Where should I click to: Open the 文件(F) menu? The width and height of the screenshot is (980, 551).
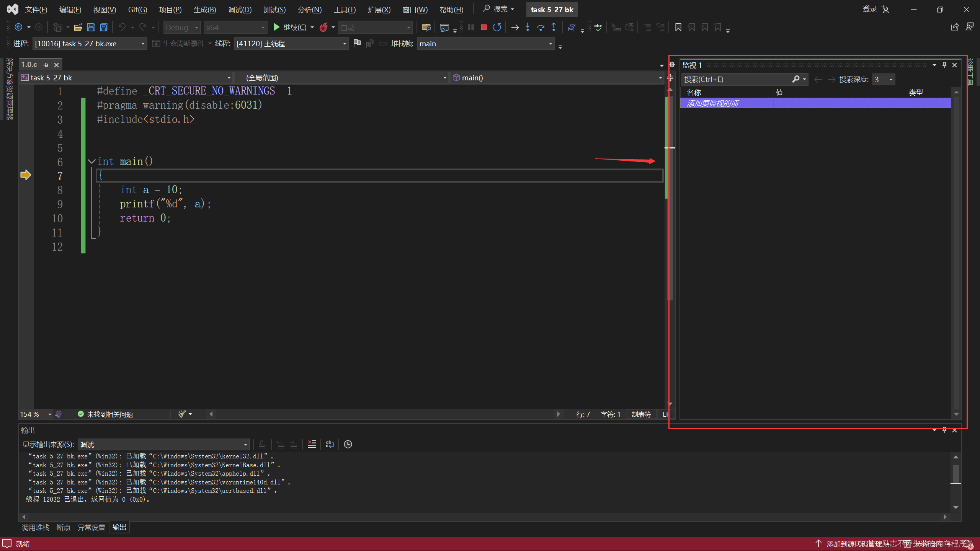pyautogui.click(x=36, y=10)
